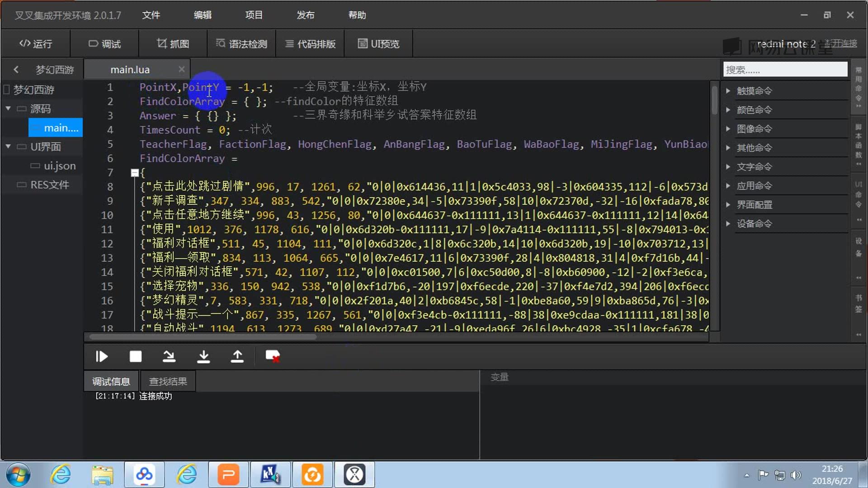Click the step out upload-arrow icon
This screenshot has width=868, height=488.
[237, 357]
